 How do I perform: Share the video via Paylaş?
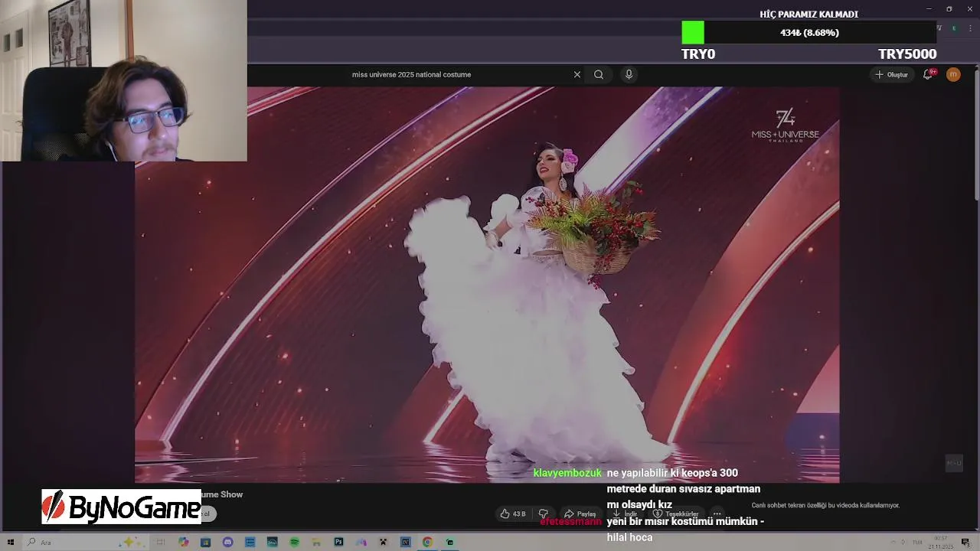(x=580, y=514)
